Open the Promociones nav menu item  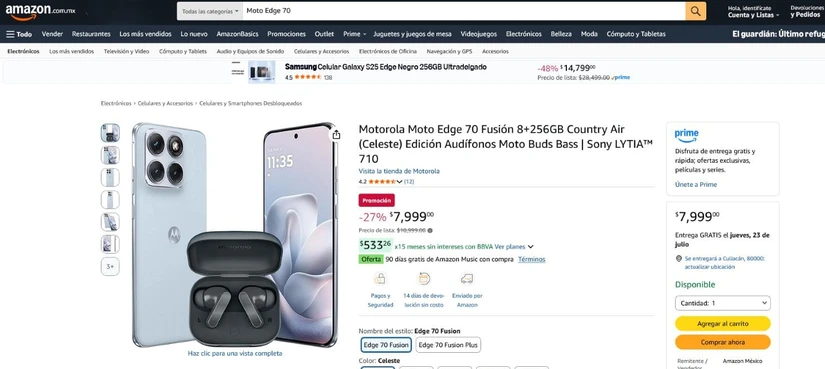[x=286, y=34]
